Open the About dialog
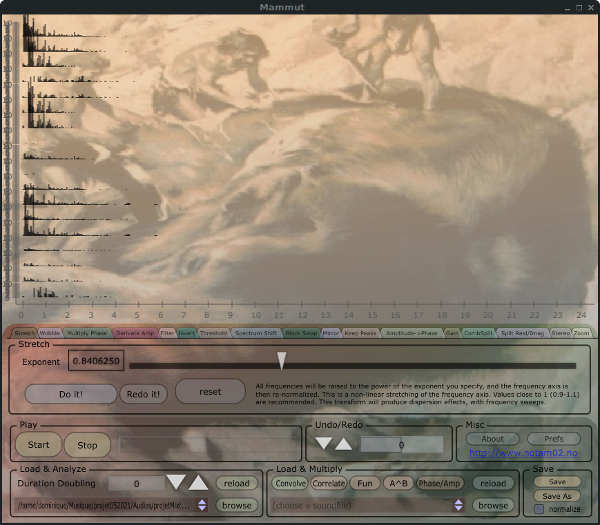The width and height of the screenshot is (600, 525). coord(492,439)
